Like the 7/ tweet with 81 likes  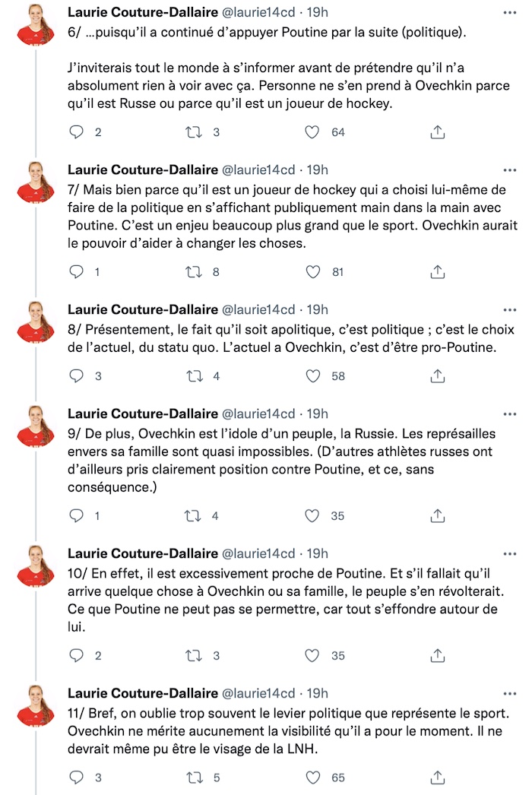tap(313, 272)
